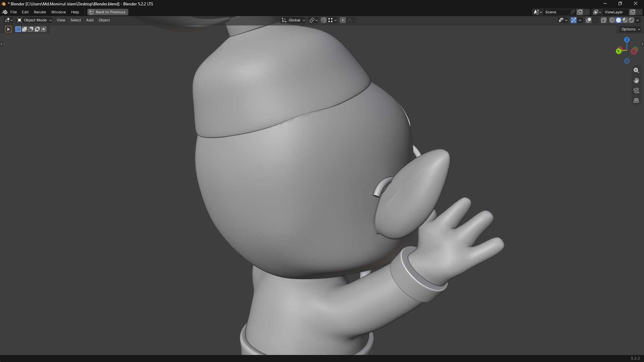Toggle viewport overlays button

coord(589,20)
